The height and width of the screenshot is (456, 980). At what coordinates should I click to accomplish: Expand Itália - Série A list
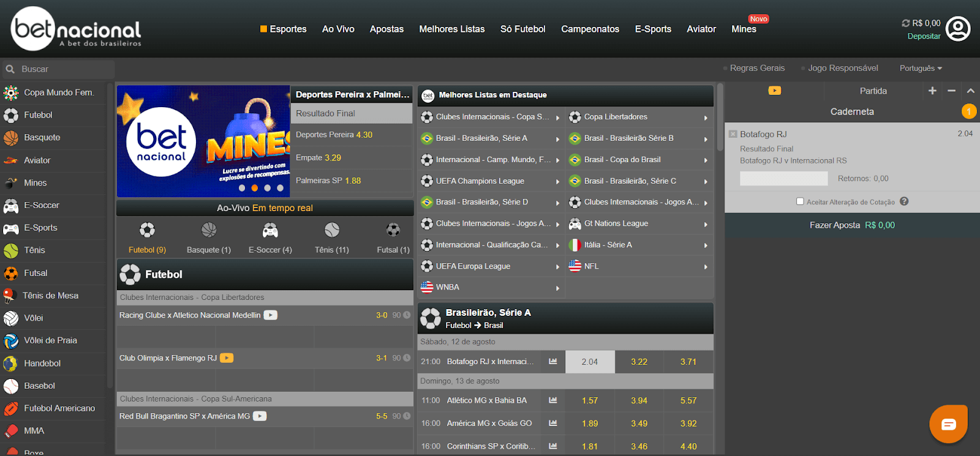click(639, 245)
